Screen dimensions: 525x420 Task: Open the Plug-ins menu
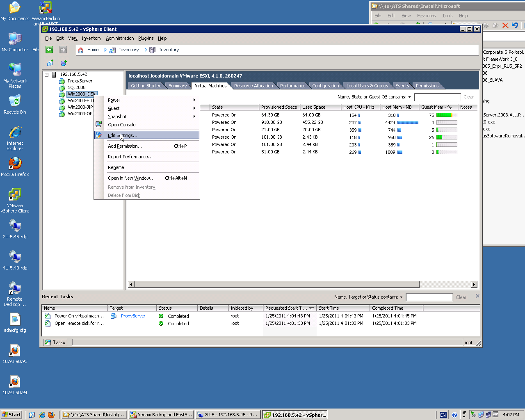click(x=146, y=38)
